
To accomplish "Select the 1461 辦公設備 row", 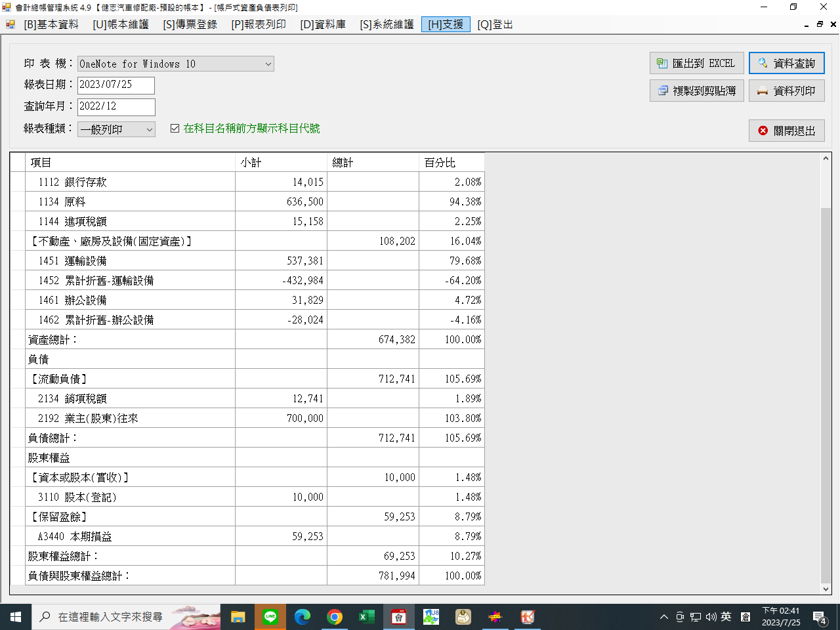I will [x=248, y=300].
